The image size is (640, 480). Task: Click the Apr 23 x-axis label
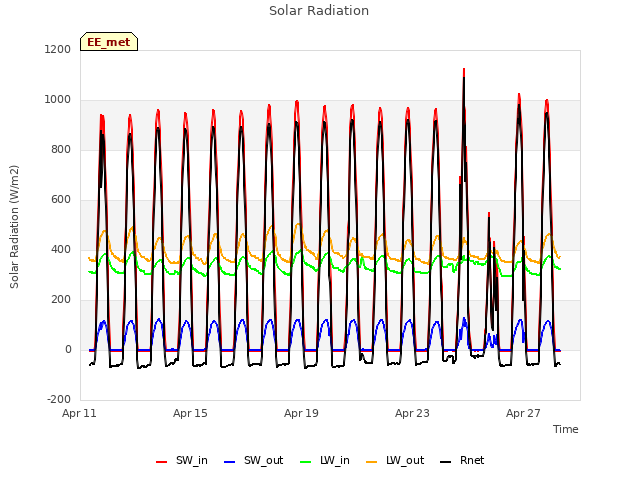(412, 413)
